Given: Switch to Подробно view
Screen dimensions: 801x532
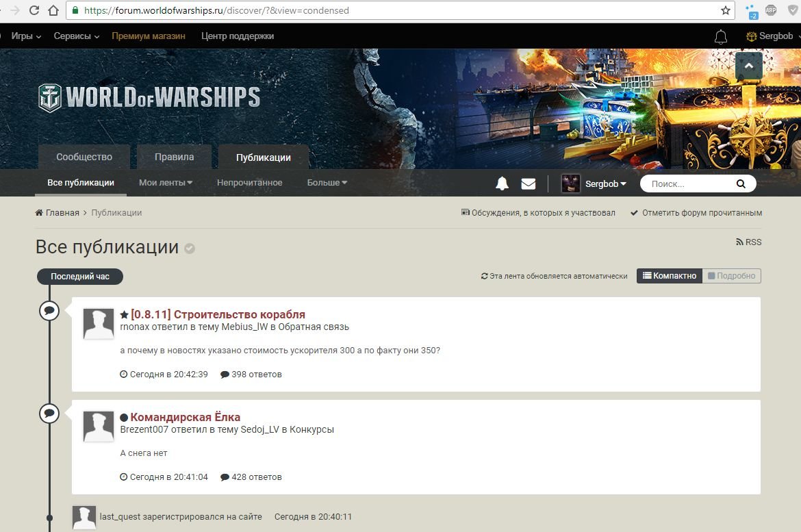Looking at the screenshot, I should coord(732,276).
